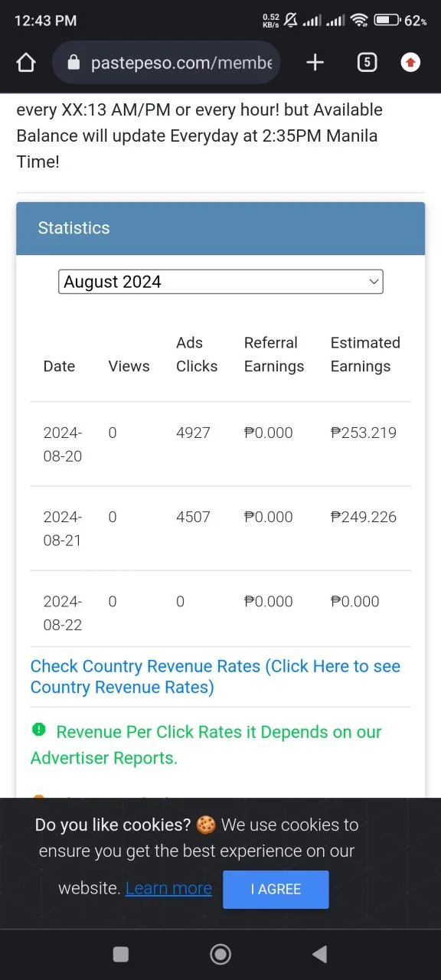The image size is (441, 980).
Task: Tap the lock icon in the address bar
Action: [x=73, y=63]
